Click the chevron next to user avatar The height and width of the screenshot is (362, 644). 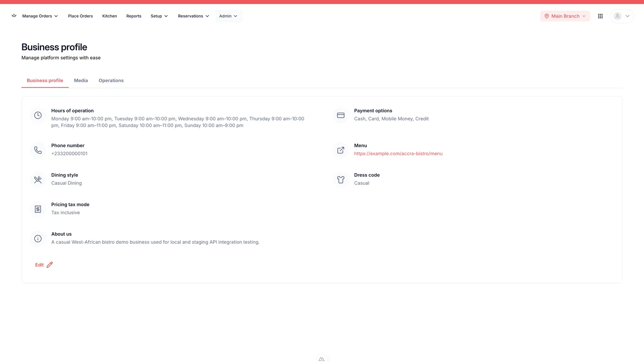point(627,16)
